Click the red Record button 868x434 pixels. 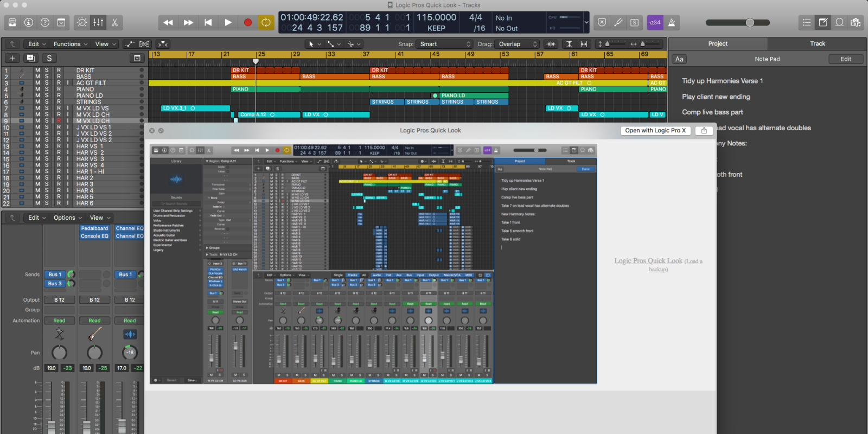coord(248,22)
